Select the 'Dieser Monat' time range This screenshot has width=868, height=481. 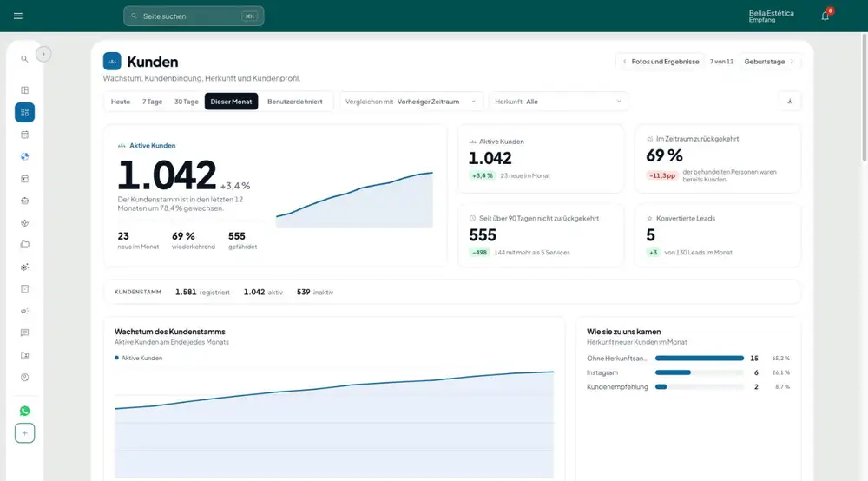click(231, 102)
